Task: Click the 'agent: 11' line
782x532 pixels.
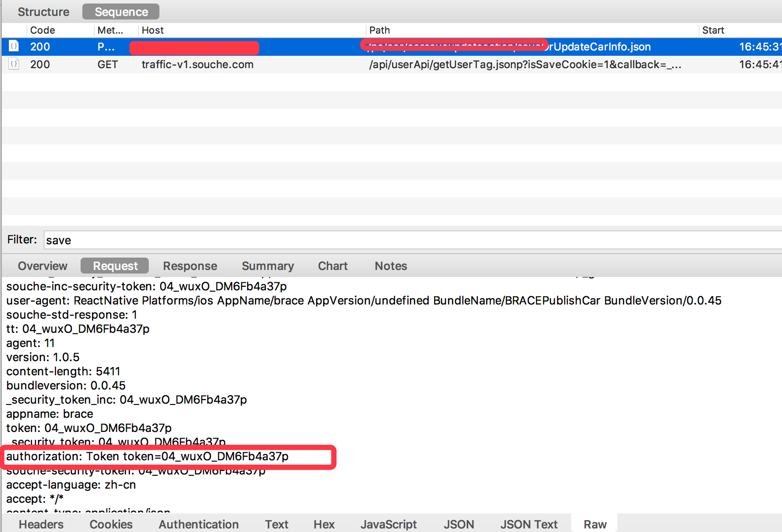Action: pos(31,343)
